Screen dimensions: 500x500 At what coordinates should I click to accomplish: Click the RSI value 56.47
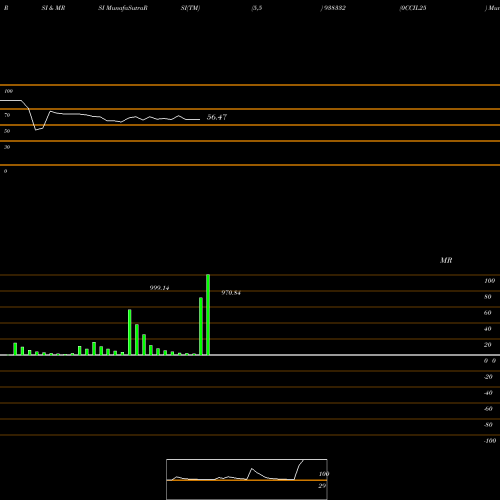[x=217, y=117]
